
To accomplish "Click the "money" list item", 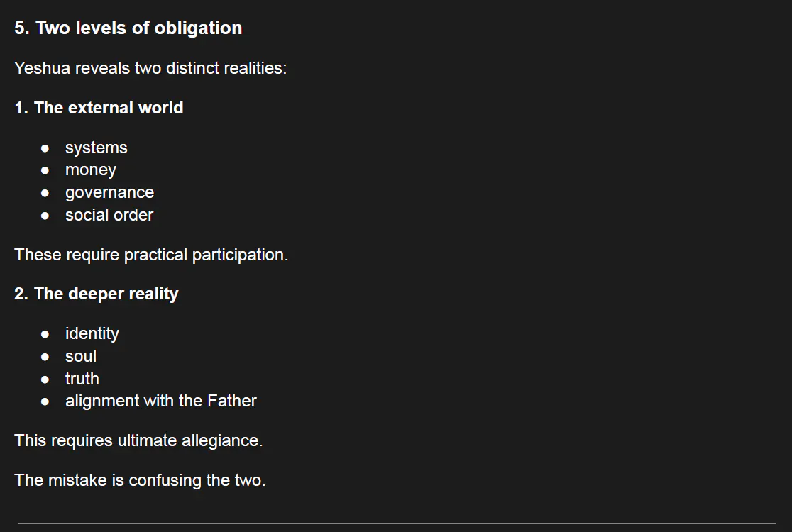I will click(x=90, y=170).
